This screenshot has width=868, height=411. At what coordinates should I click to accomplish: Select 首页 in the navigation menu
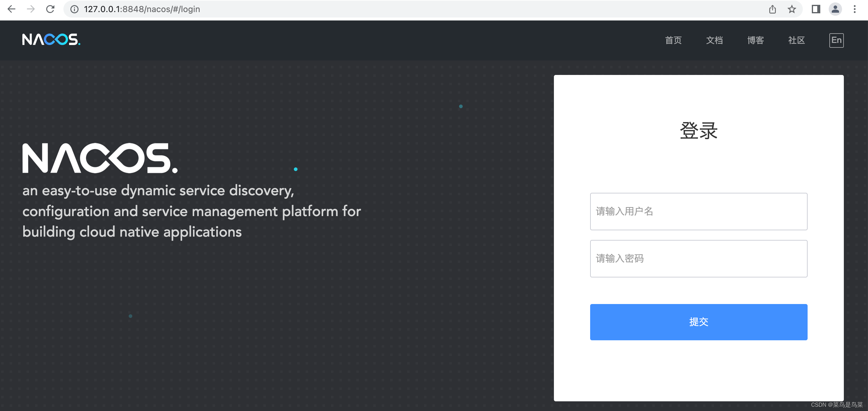673,40
